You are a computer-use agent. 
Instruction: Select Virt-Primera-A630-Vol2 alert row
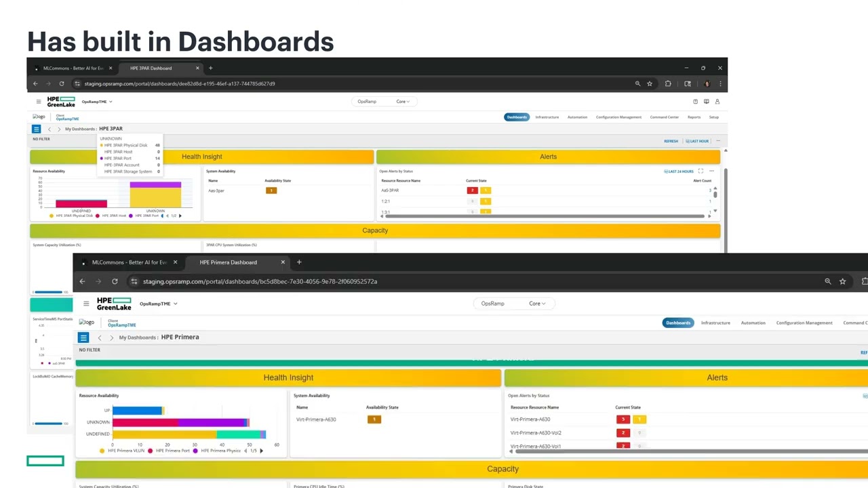(536, 433)
